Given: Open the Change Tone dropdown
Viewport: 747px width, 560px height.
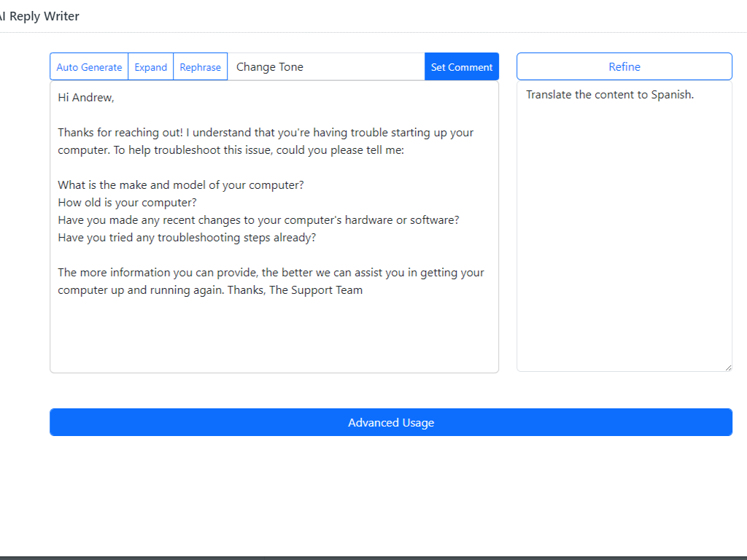Looking at the screenshot, I should click(325, 67).
